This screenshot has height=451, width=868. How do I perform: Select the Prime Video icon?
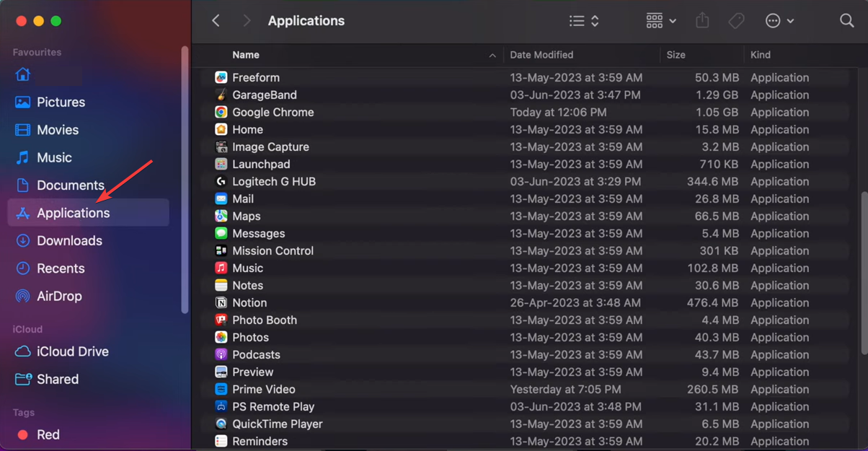click(221, 389)
